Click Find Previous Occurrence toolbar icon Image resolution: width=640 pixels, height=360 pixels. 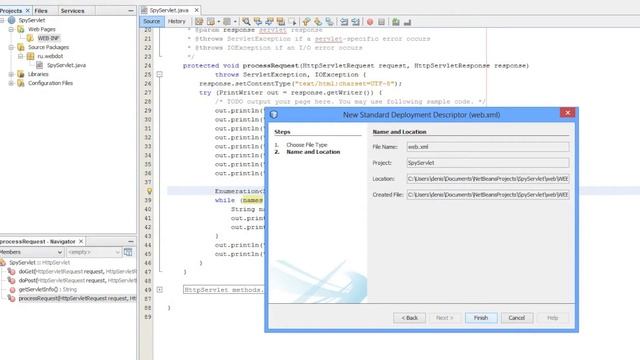[258, 22]
